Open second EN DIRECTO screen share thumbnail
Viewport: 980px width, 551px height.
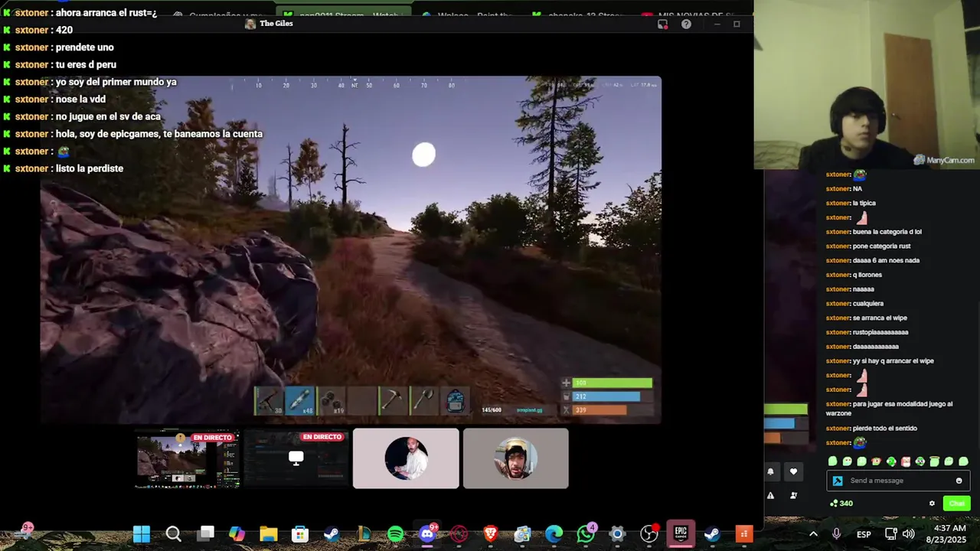[296, 458]
